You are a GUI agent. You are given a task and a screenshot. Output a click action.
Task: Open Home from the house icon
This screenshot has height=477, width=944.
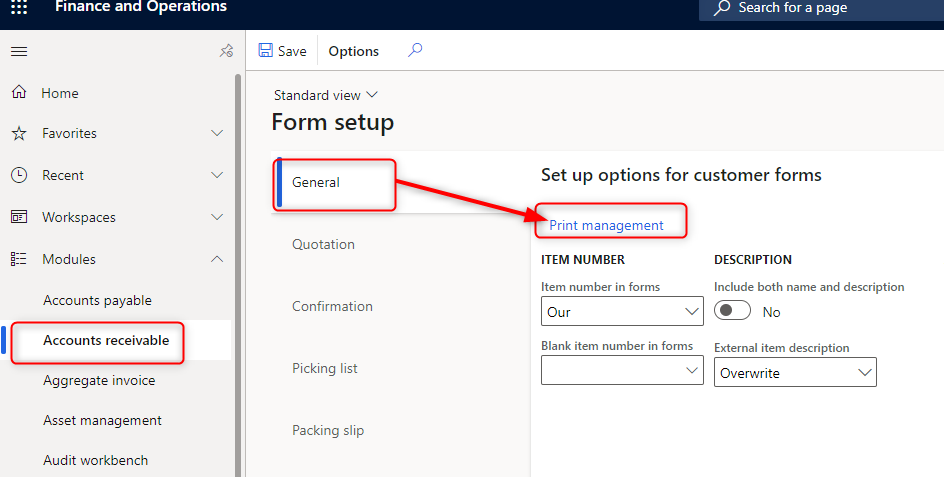click(x=19, y=93)
